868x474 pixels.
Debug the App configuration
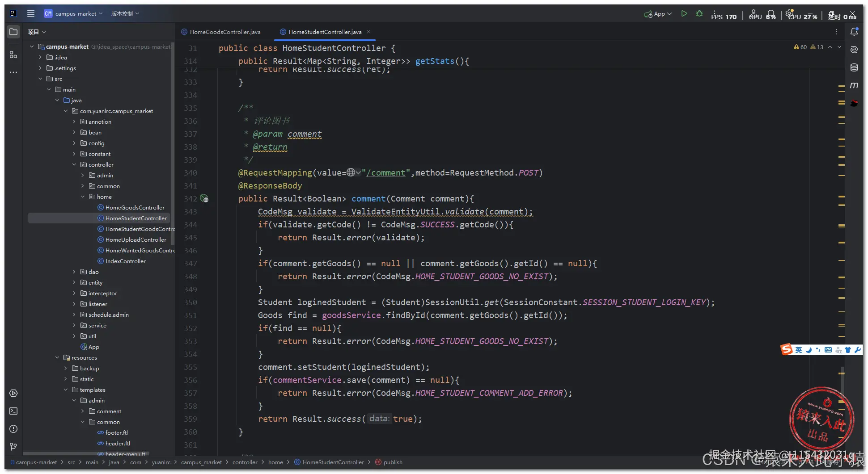(699, 14)
